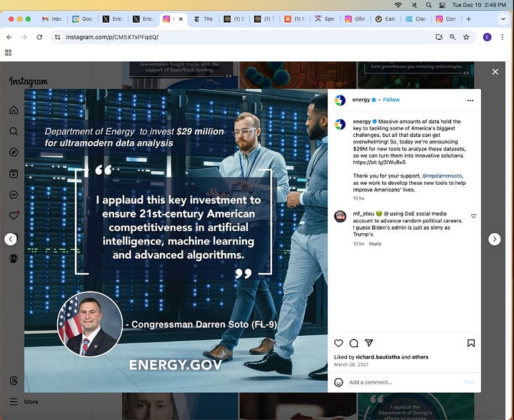Open Messenger messages icon

(x=14, y=195)
